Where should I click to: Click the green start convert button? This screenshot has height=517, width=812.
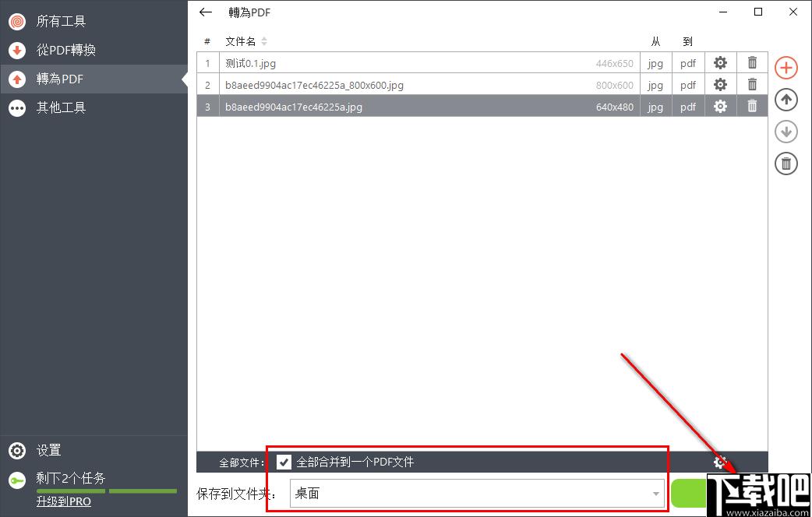(689, 493)
